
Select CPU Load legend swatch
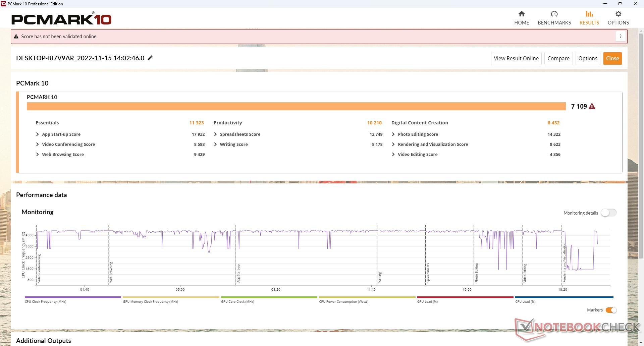tap(564, 297)
